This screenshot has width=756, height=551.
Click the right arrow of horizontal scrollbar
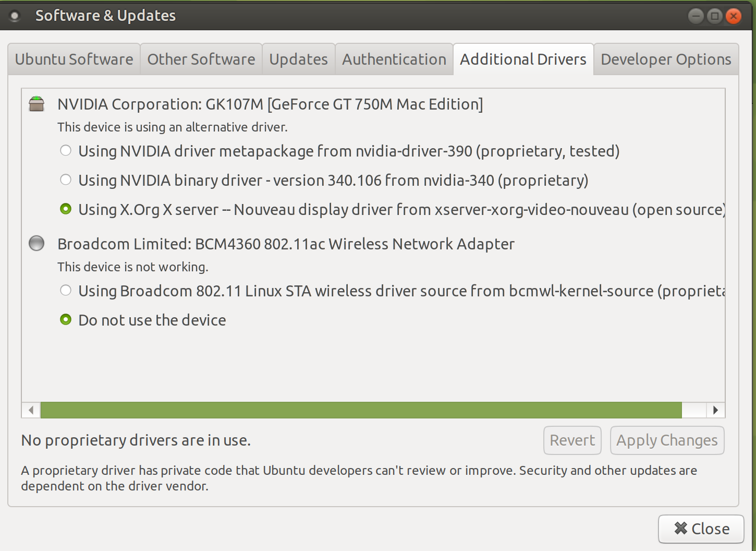coord(715,410)
